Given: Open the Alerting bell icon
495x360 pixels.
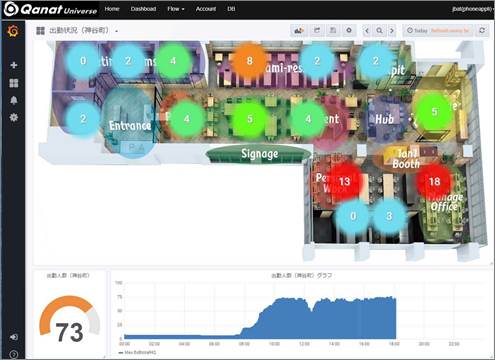Looking at the screenshot, I should [x=14, y=100].
